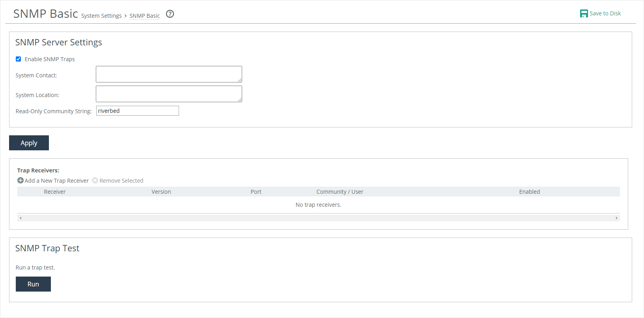Sort by the Receiver column header
644x318 pixels.
[55, 192]
